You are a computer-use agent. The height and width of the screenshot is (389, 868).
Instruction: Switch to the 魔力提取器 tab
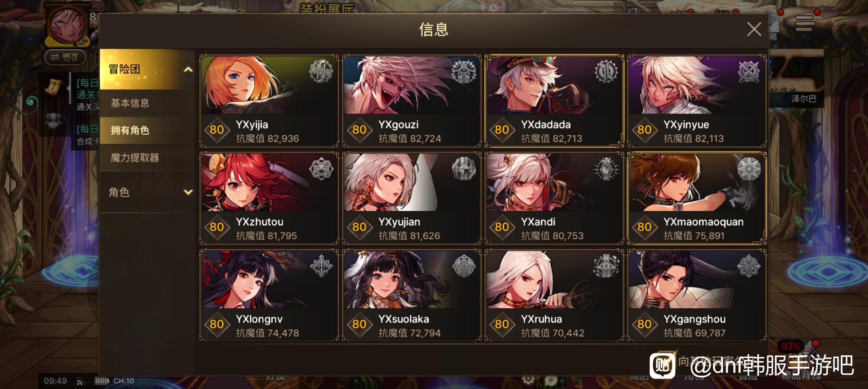pyautogui.click(x=147, y=158)
